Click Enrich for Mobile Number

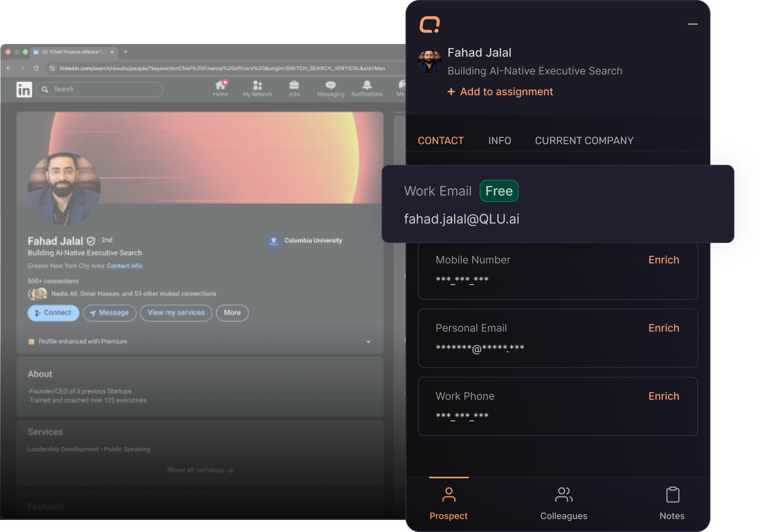point(663,260)
